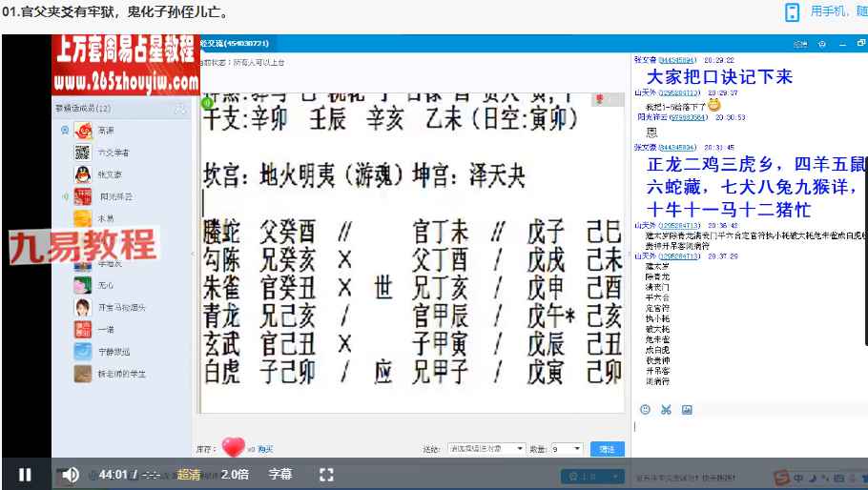Click the blue gift send button
The height and width of the screenshot is (490, 868).
tap(608, 449)
